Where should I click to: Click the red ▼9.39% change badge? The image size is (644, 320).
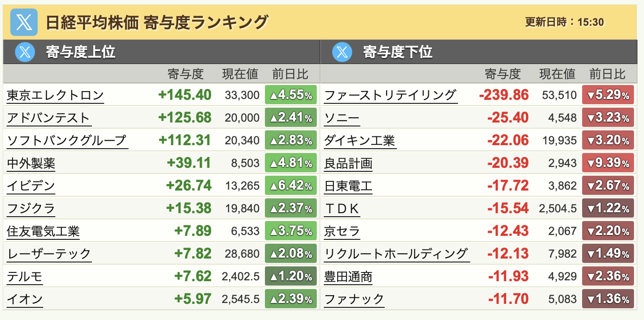coord(608,163)
